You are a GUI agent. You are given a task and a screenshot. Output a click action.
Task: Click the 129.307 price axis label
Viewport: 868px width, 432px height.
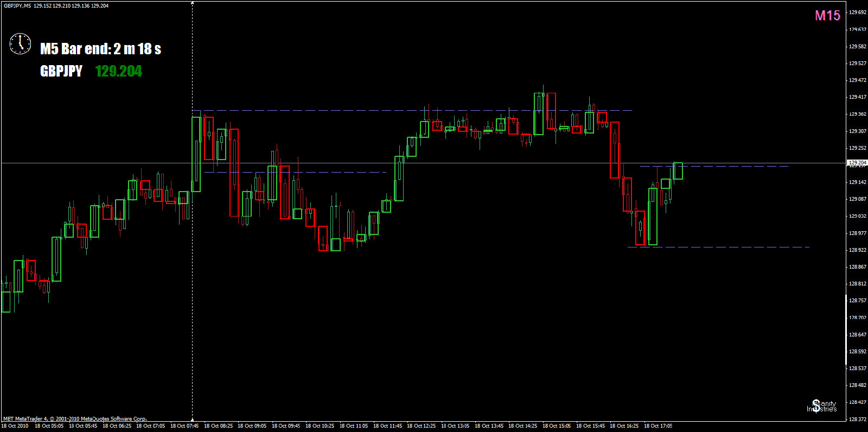(x=858, y=131)
